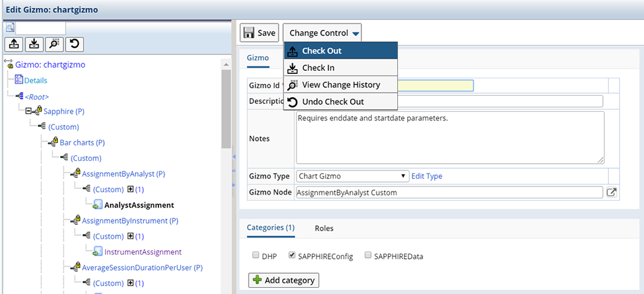Open Details in the tree
This screenshot has height=294, width=644.
pos(35,80)
